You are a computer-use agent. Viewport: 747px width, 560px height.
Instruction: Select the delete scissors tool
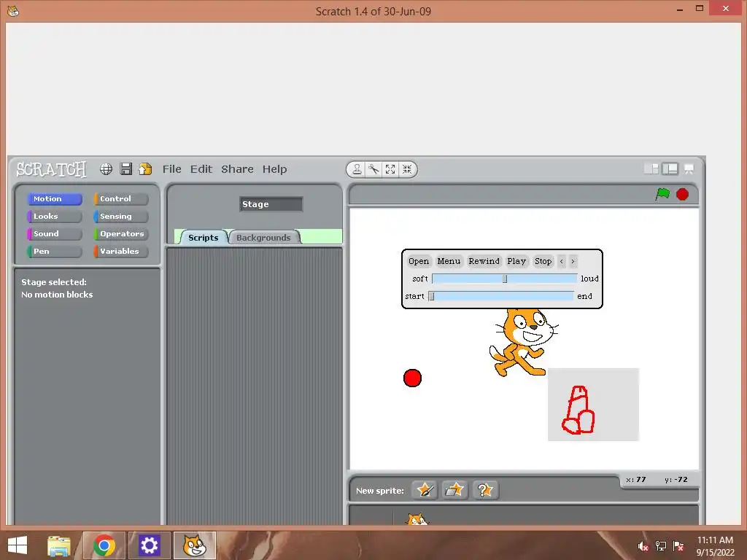click(373, 169)
